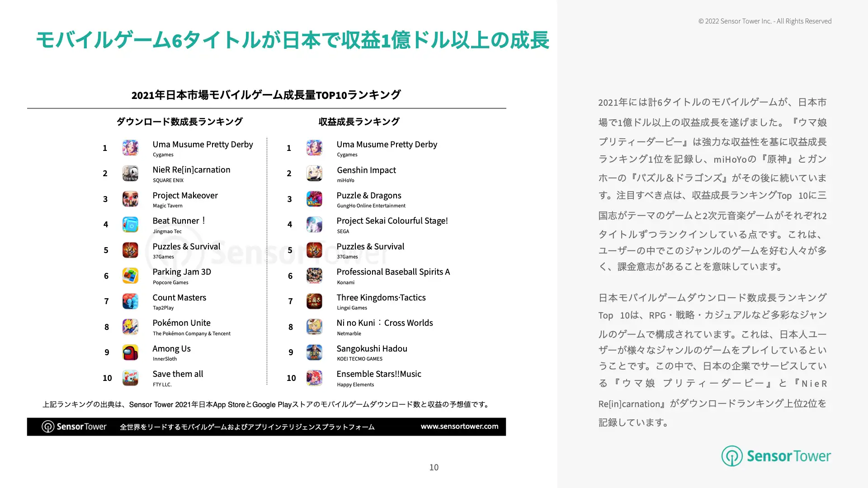
Task: Click Puzzle & Dragons game icon
Action: tap(314, 199)
